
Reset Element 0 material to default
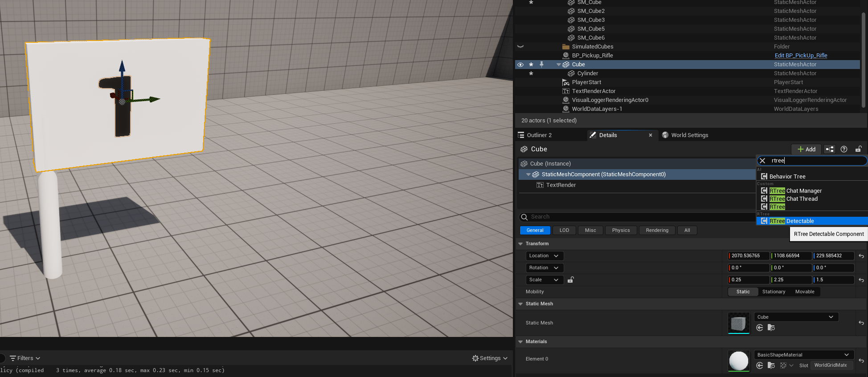pyautogui.click(x=861, y=361)
